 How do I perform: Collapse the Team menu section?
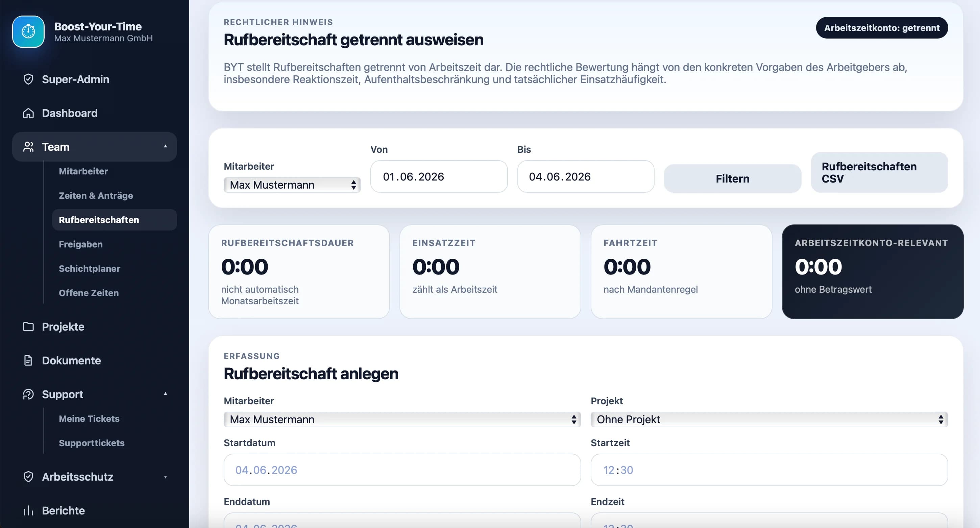(165, 147)
